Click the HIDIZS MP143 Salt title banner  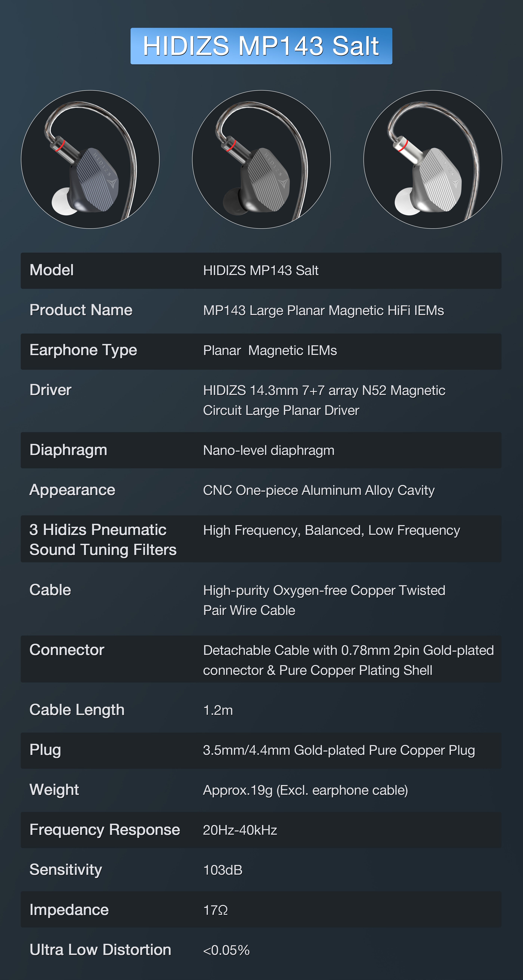click(261, 46)
